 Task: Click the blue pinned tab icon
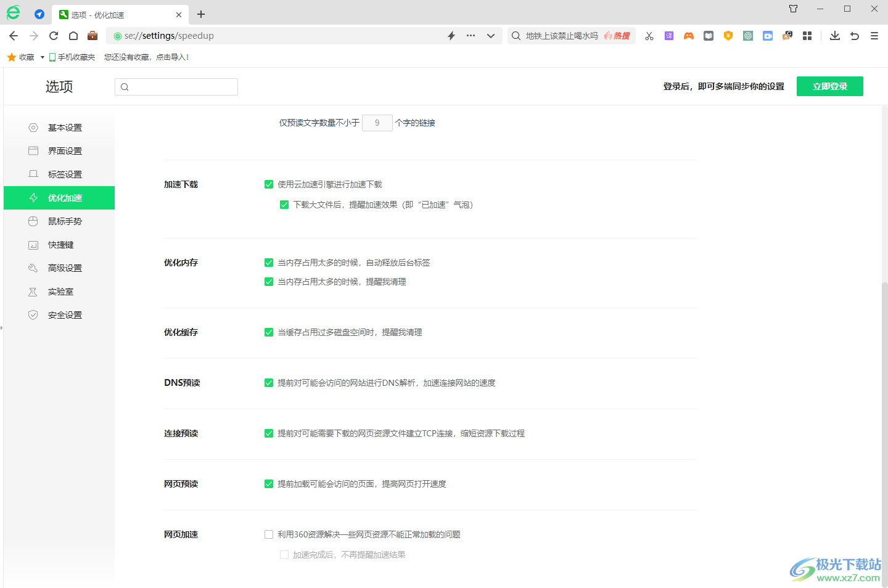pos(39,14)
